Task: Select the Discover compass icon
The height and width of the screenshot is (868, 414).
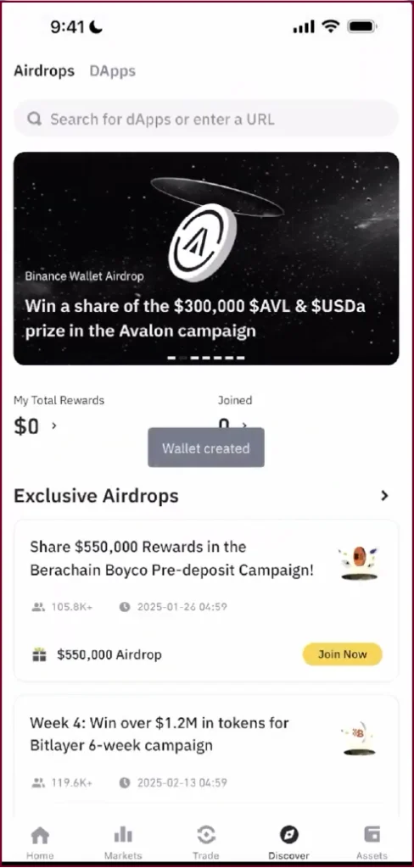Action: pos(289,834)
